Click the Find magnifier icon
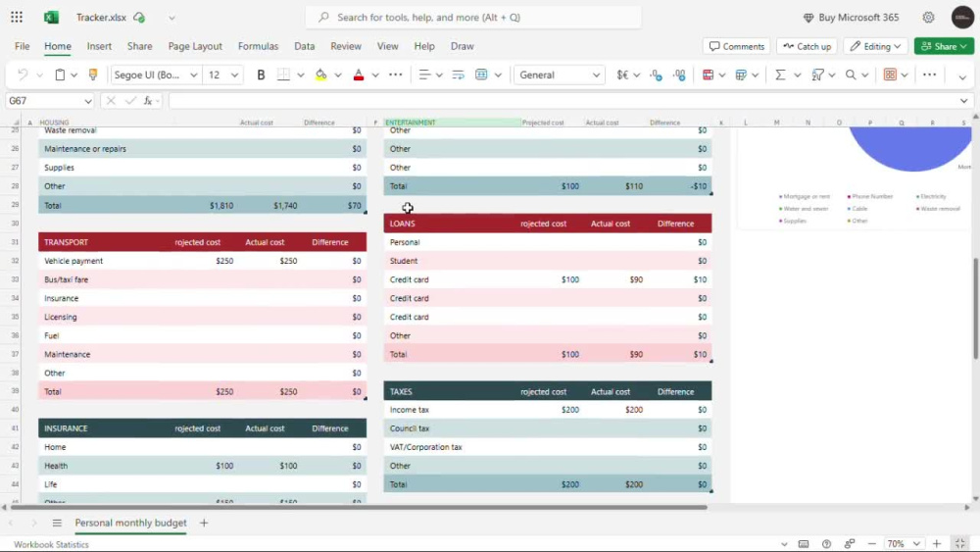Screen dimensions: 980x552 [x=851, y=75]
